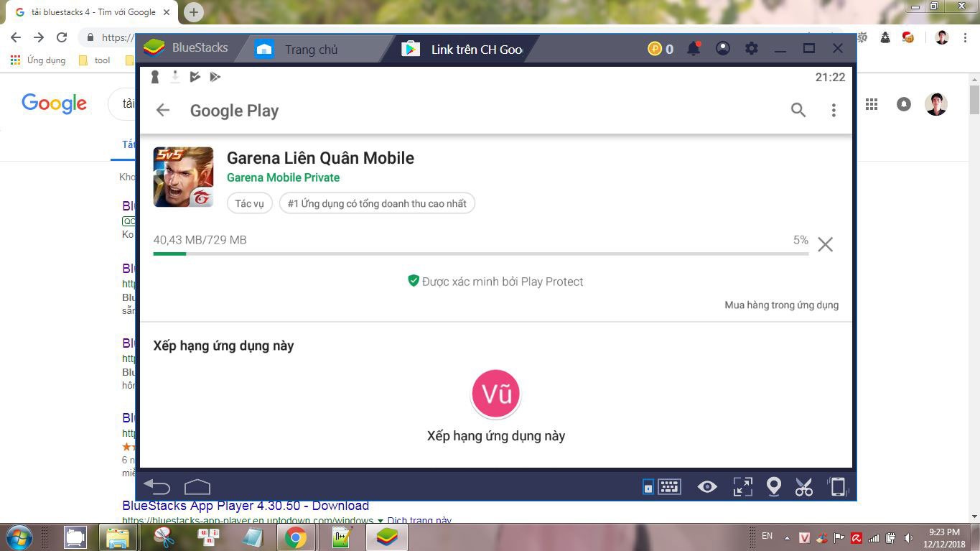This screenshot has width=980, height=551.
Task: Click the BlueStacks logo
Action: 154,48
